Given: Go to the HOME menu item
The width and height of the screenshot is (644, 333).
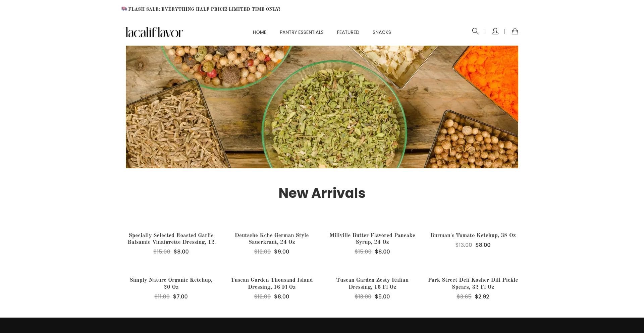Looking at the screenshot, I should click(260, 32).
